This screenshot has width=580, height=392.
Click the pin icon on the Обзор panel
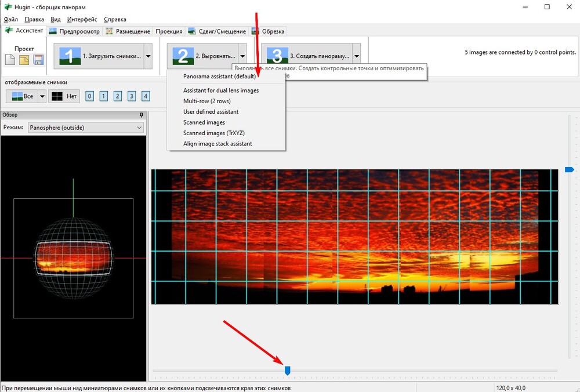point(142,115)
